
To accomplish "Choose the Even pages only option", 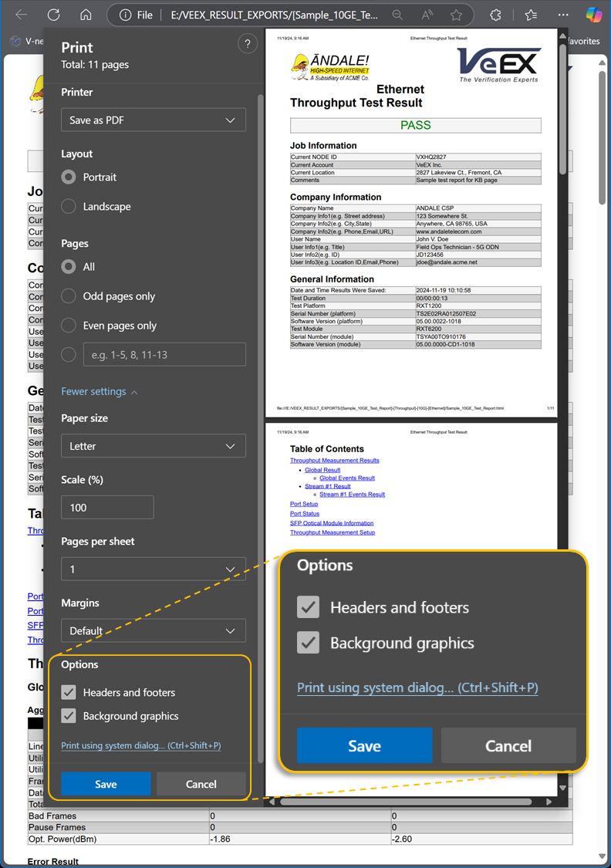I will click(69, 326).
